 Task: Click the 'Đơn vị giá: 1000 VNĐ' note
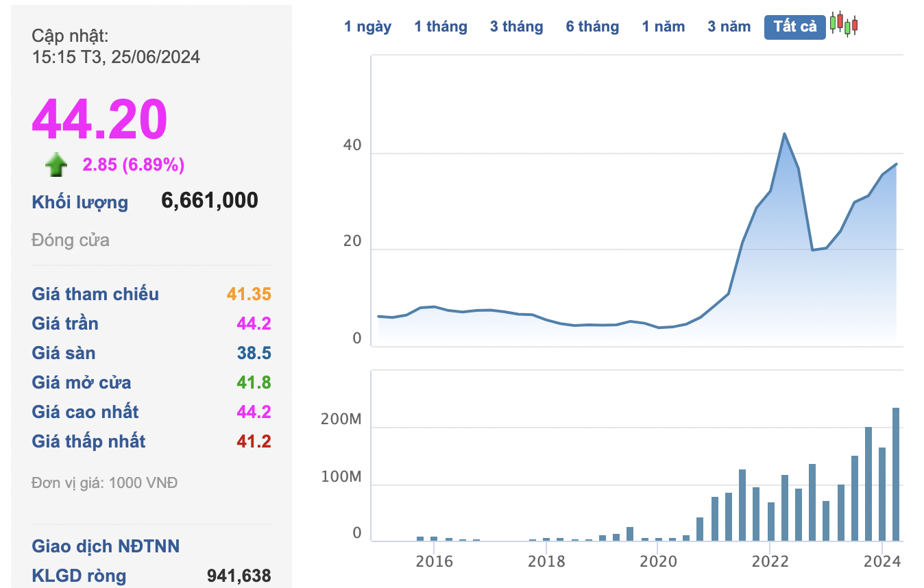[105, 483]
